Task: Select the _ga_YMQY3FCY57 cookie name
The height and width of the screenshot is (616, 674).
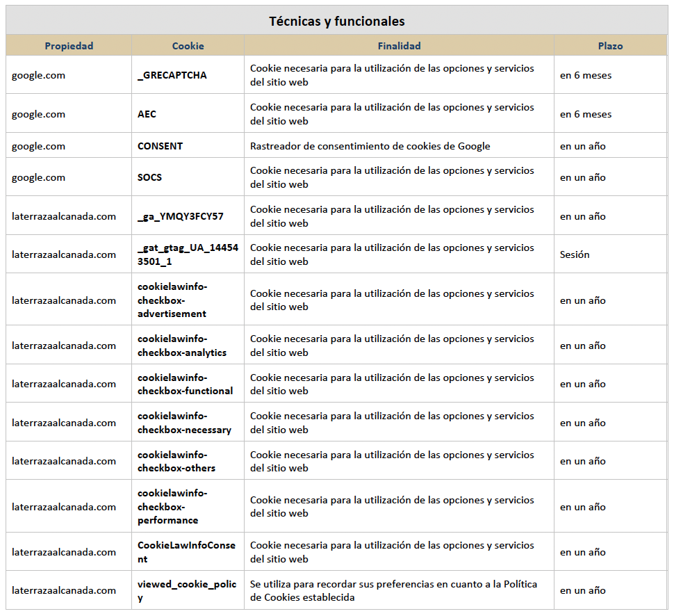Action: click(180, 216)
